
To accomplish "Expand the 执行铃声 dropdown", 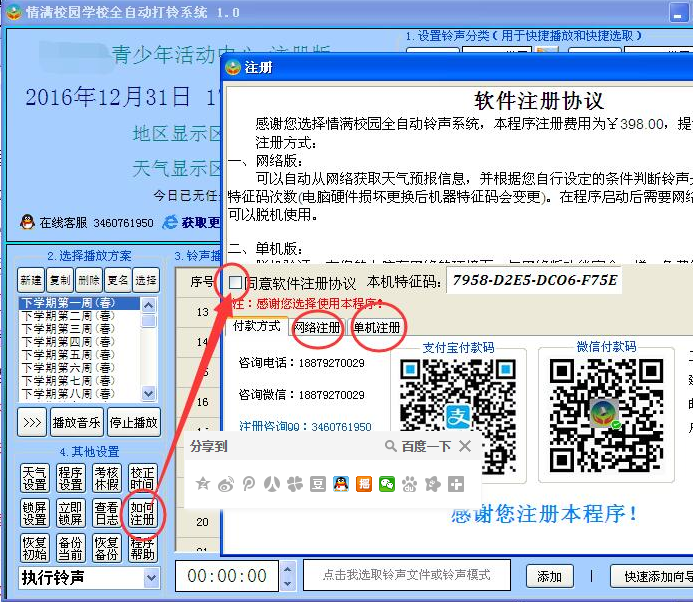I will click(151, 578).
